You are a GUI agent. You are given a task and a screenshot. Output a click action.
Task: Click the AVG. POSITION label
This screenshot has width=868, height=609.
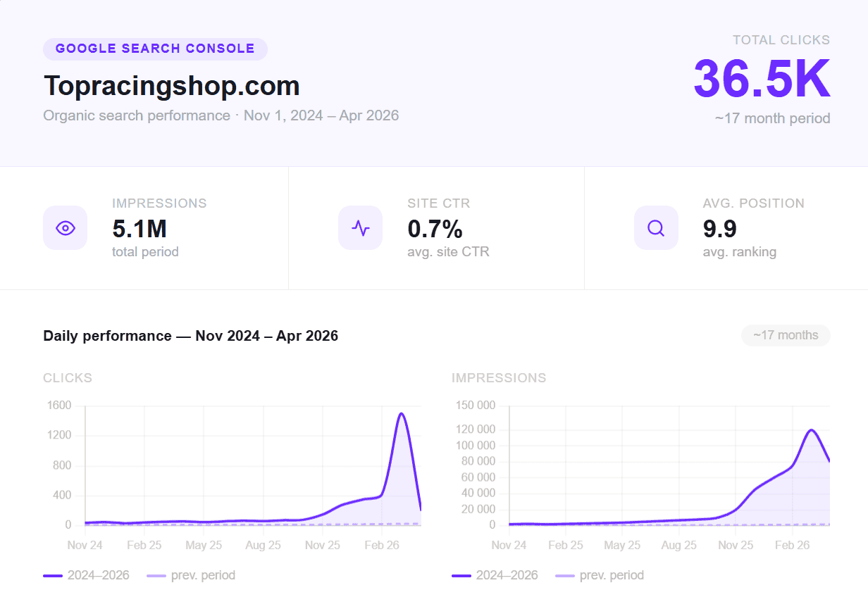(753, 203)
